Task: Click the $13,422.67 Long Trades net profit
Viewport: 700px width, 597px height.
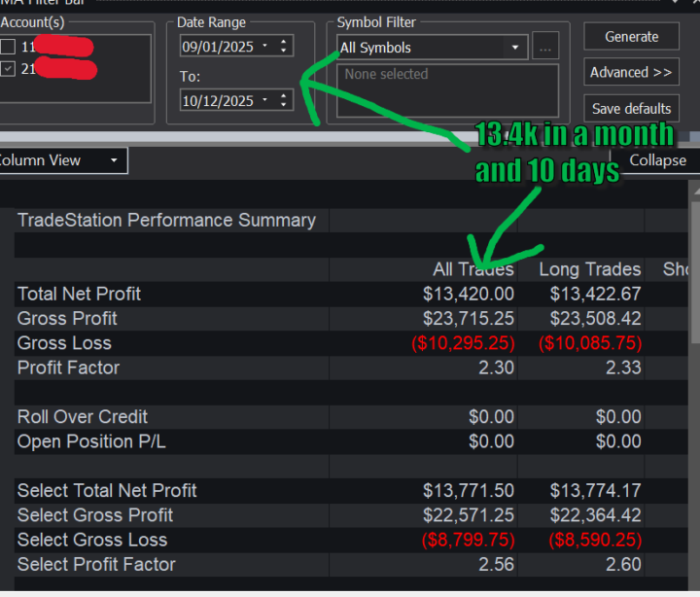Action: 595,294
